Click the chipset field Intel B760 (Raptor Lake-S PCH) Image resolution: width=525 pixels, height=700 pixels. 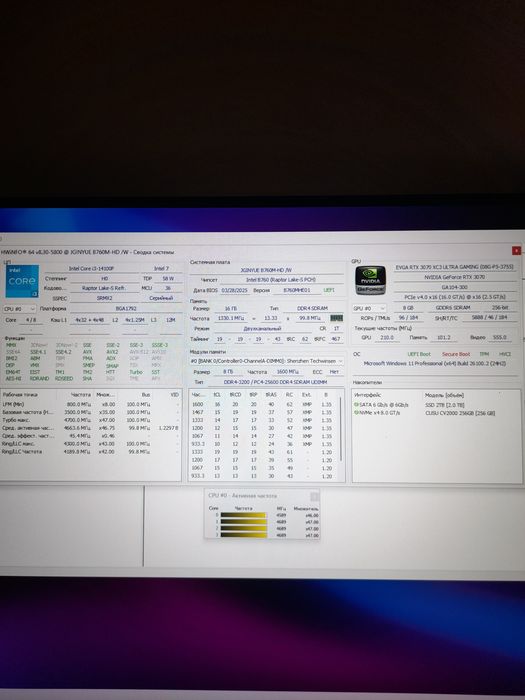[x=280, y=279]
